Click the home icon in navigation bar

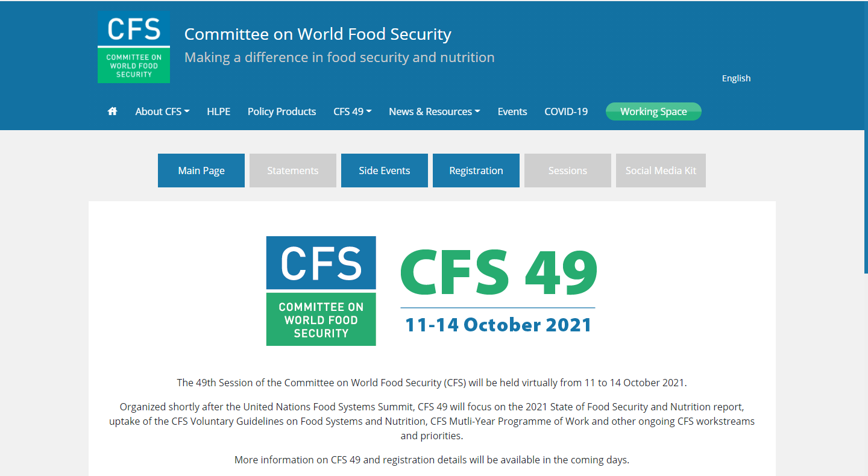112,111
